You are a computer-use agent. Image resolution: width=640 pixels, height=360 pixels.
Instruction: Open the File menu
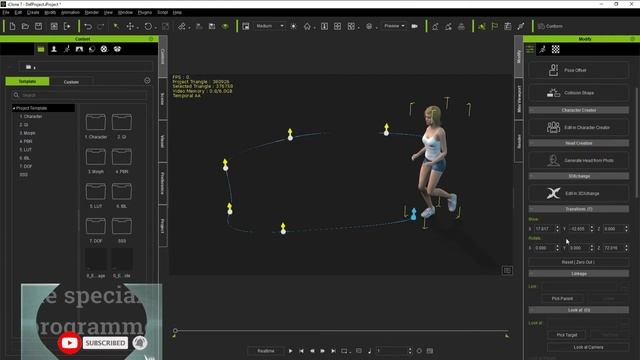6,12
